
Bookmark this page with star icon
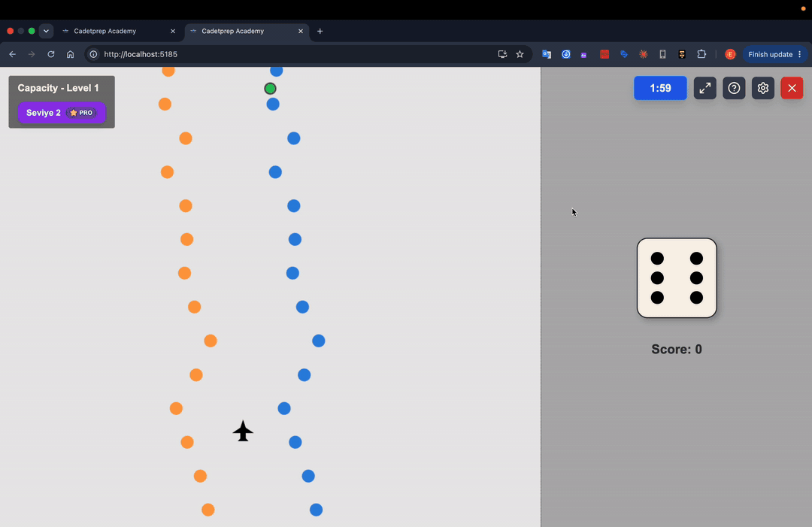[x=520, y=54]
